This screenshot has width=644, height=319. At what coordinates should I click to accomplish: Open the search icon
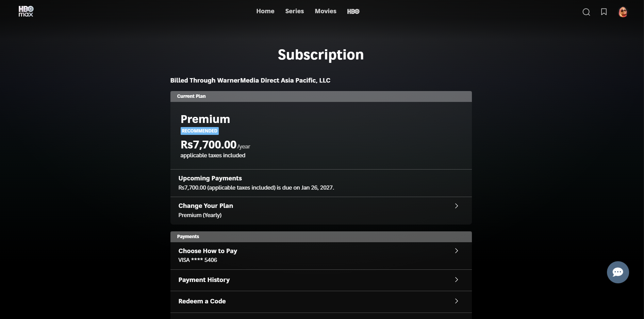pos(586,12)
